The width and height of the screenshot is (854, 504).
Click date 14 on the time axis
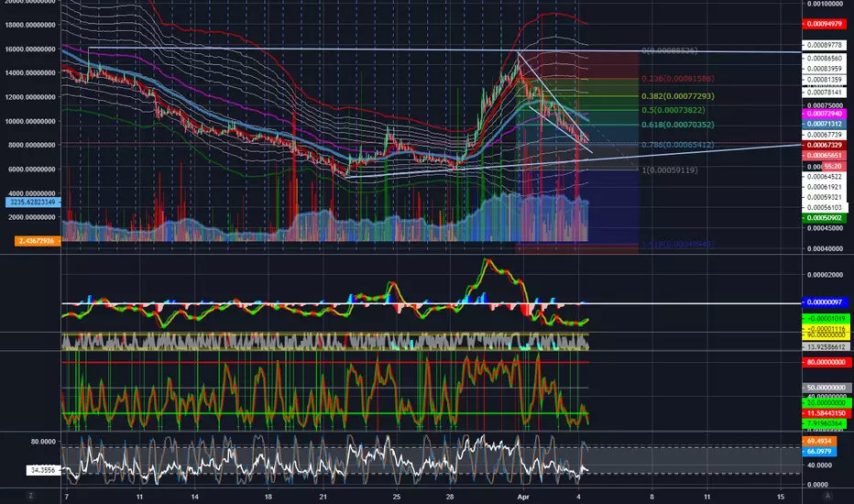pyautogui.click(x=194, y=497)
